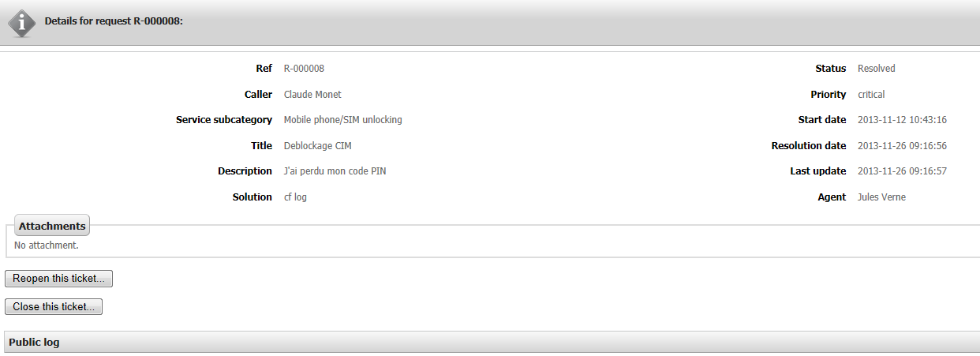Click the resolution date 2013-11-26 09:16:56
Screen dimensions: 980x356
(x=902, y=146)
